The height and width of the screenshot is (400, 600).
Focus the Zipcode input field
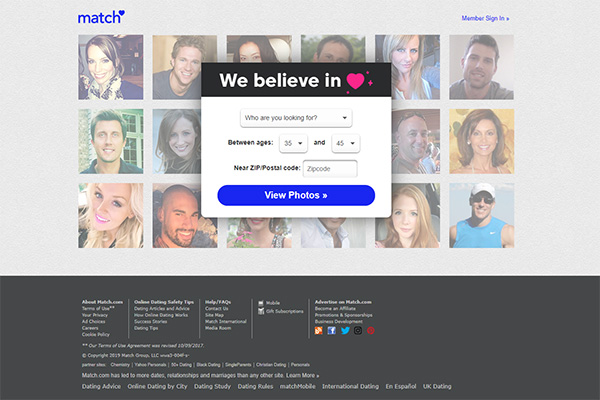[330, 169]
